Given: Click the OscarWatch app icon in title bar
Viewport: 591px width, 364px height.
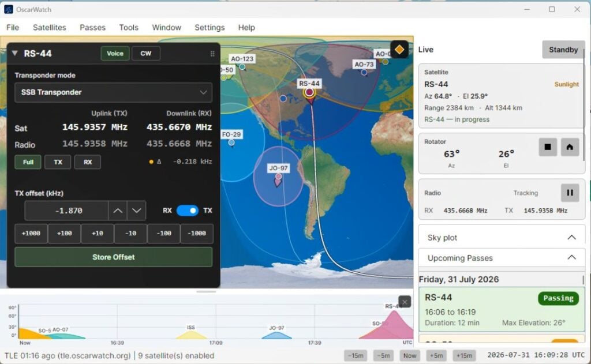Looking at the screenshot, I should pyautogui.click(x=8, y=9).
